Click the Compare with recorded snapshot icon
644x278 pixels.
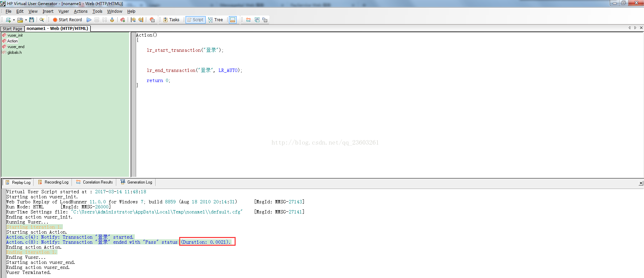(x=248, y=20)
